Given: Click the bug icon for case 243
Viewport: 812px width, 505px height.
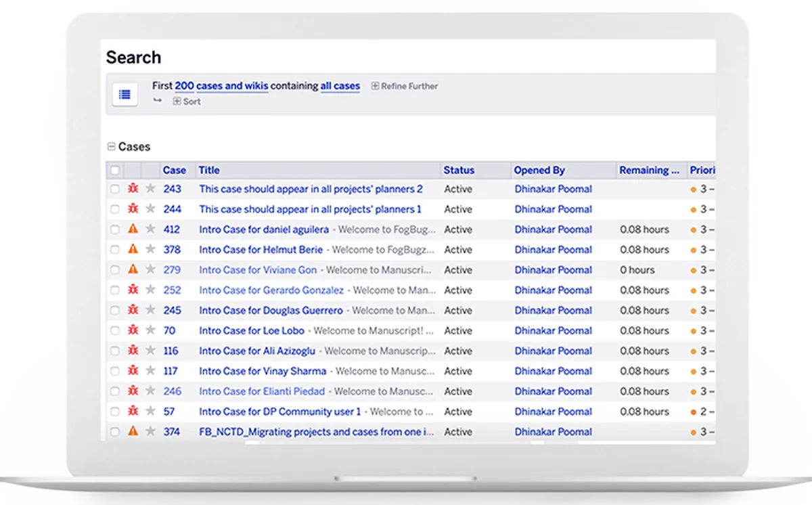Looking at the screenshot, I should click(x=133, y=189).
